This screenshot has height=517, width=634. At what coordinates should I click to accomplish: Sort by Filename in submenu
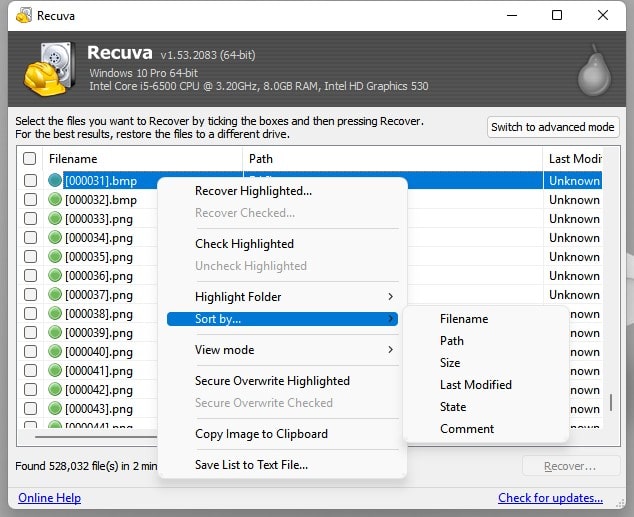tap(485, 319)
